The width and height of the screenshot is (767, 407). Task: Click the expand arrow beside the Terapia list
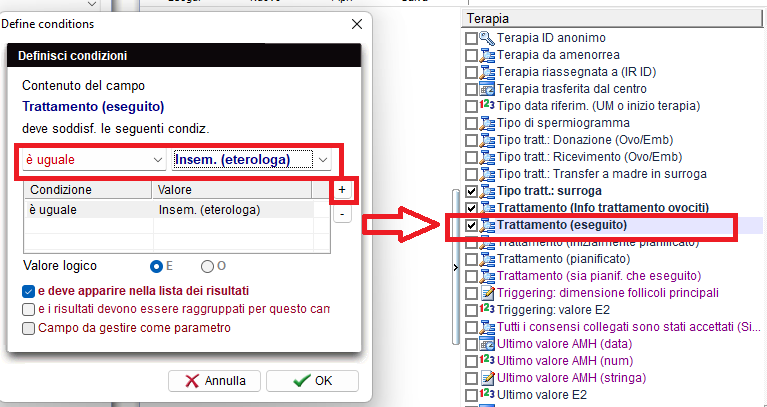pos(456,268)
